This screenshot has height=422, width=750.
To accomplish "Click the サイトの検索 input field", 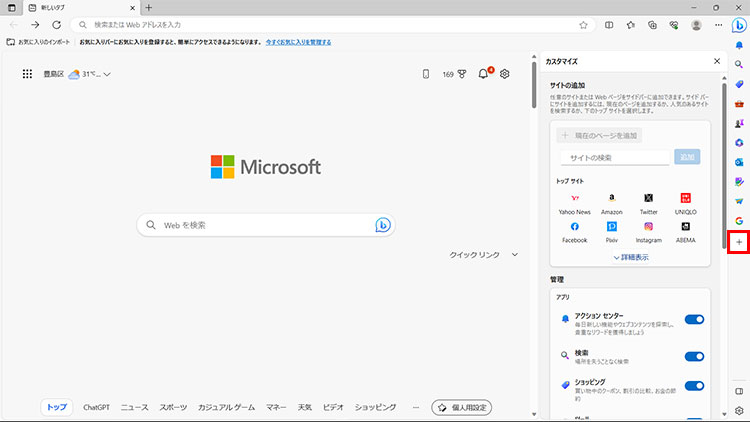I will click(x=614, y=157).
